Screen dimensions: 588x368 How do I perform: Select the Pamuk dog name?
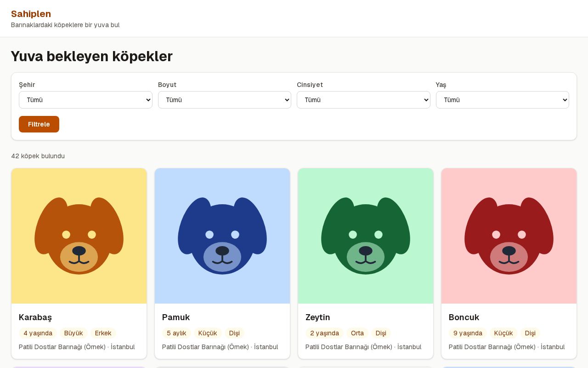click(176, 317)
